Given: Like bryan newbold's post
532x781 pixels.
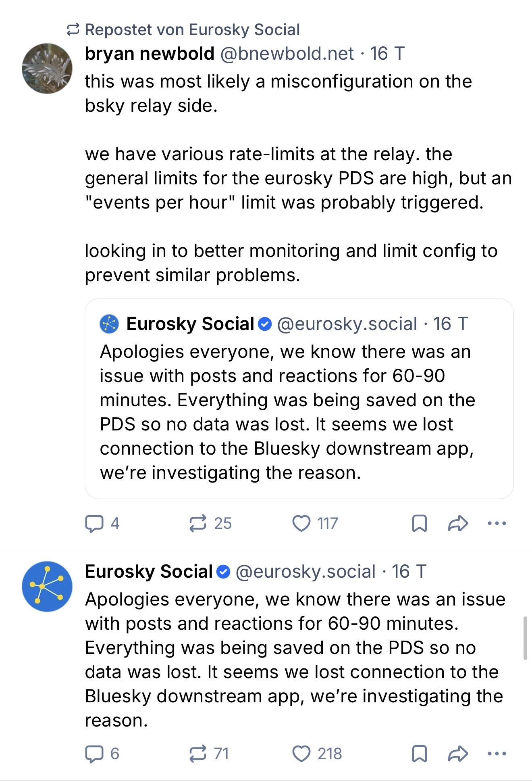Looking at the screenshot, I should coord(301,524).
